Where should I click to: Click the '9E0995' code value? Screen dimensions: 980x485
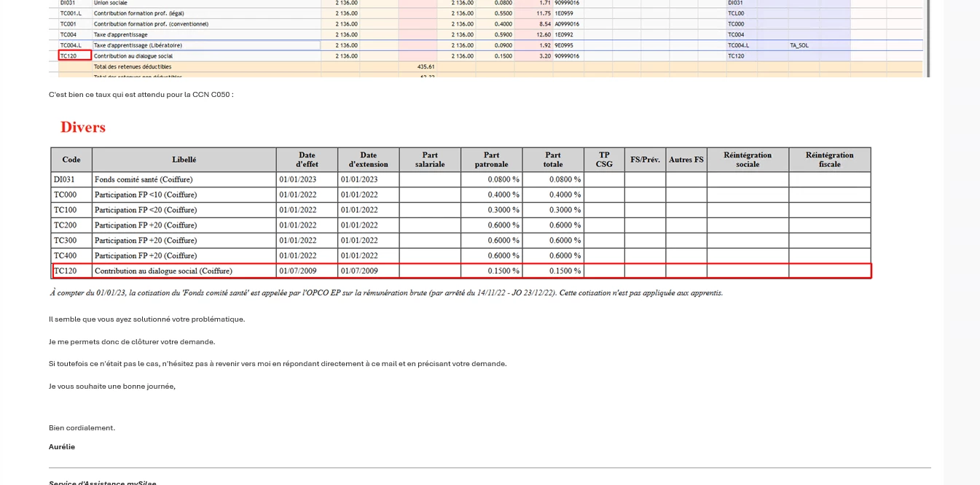click(x=564, y=45)
